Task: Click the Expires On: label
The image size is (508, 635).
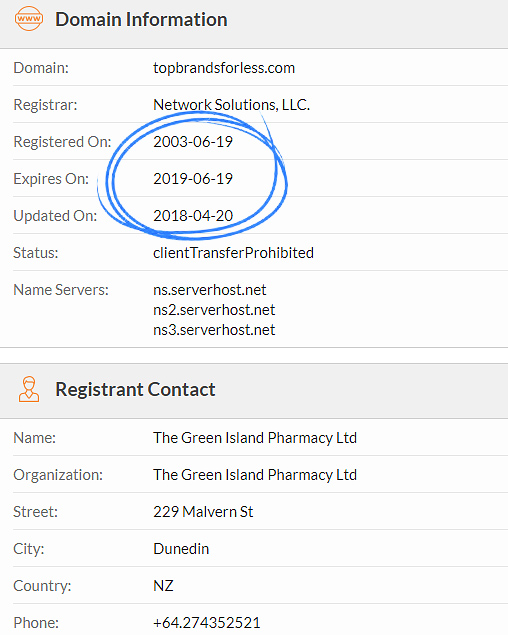Action: tap(51, 179)
